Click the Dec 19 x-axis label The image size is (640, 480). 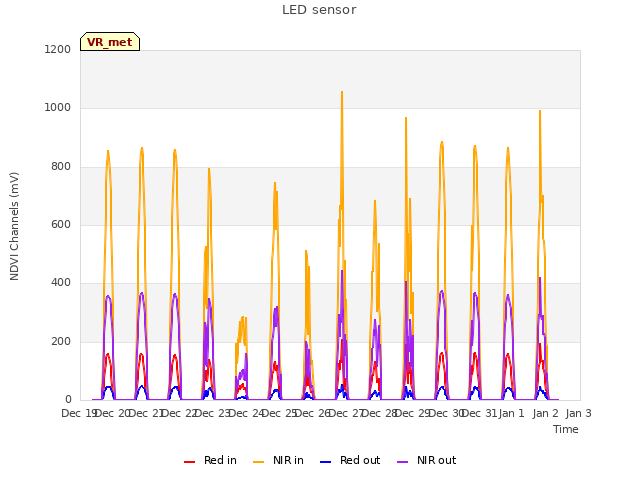78,413
